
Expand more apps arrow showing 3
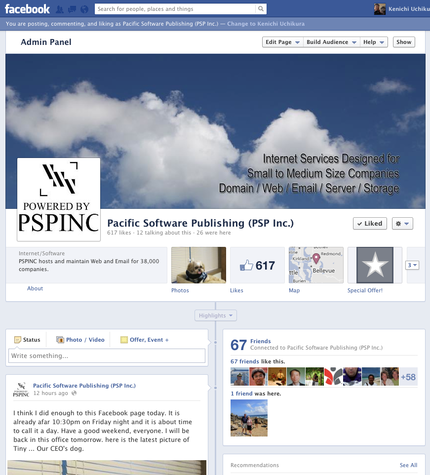click(412, 265)
